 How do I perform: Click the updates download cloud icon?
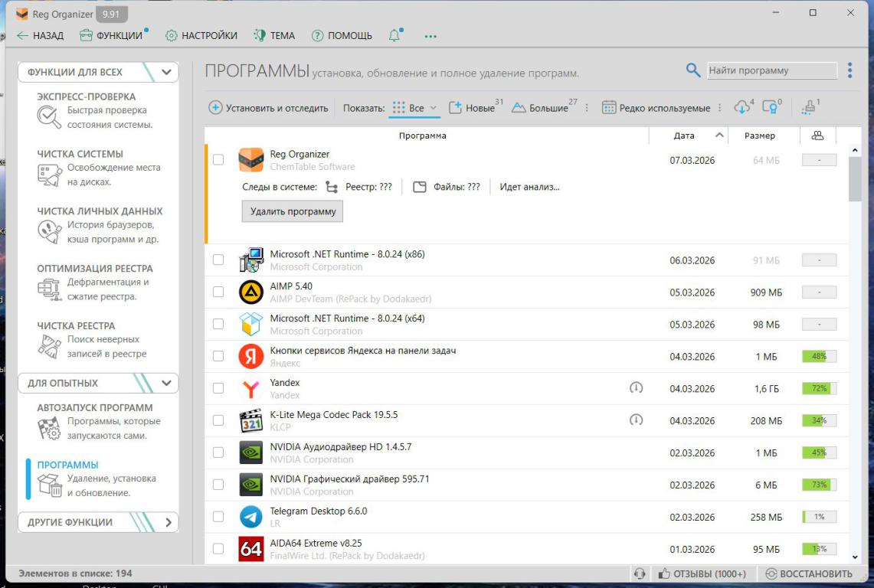741,108
